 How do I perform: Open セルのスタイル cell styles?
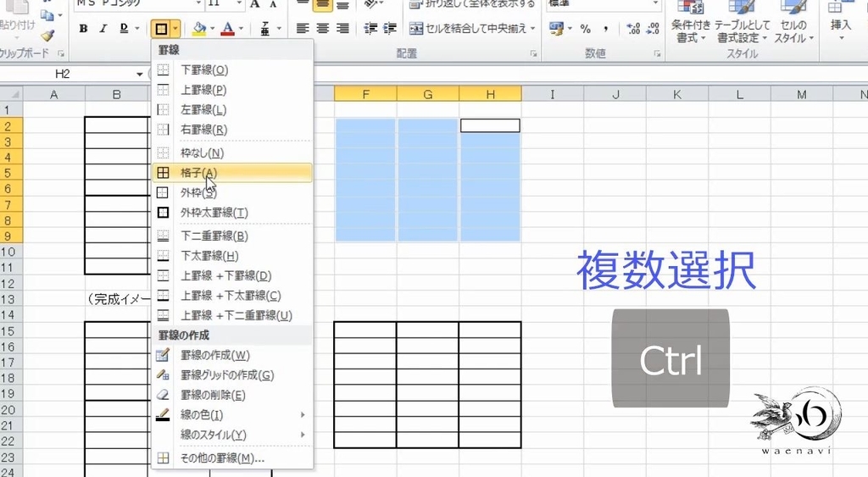(x=793, y=22)
